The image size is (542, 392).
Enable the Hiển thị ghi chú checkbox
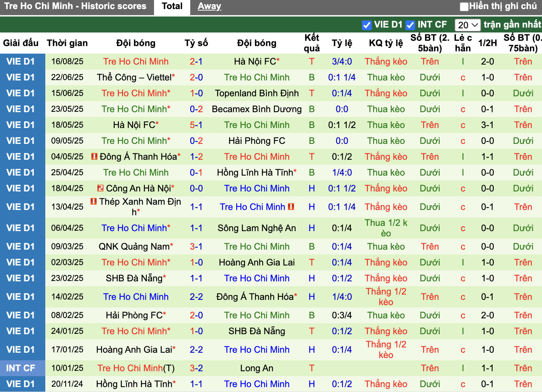[464, 6]
